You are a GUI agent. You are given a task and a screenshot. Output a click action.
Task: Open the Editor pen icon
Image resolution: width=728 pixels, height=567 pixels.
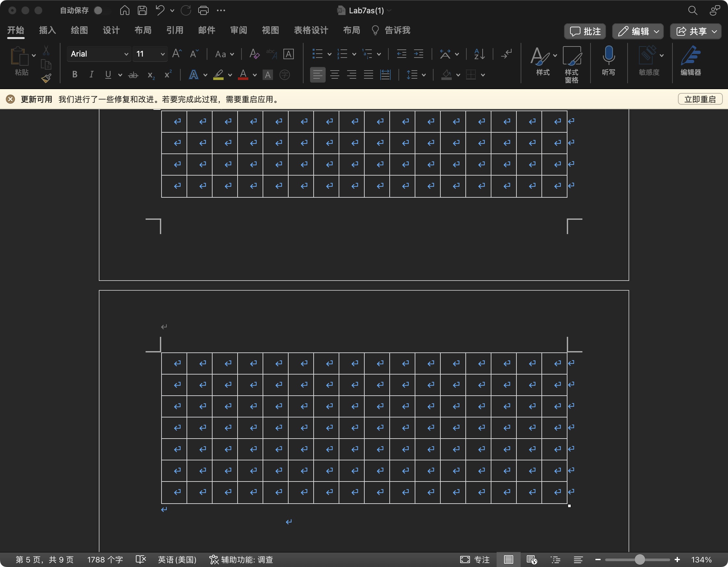[x=690, y=56]
